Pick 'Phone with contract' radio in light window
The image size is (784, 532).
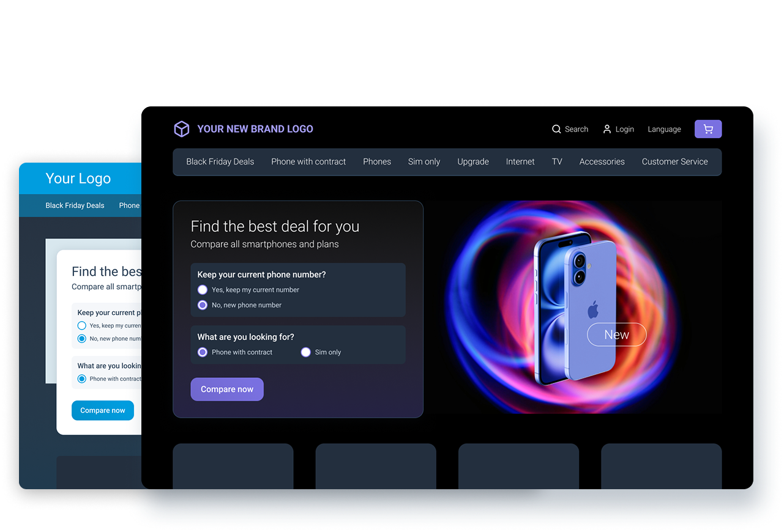(x=82, y=379)
